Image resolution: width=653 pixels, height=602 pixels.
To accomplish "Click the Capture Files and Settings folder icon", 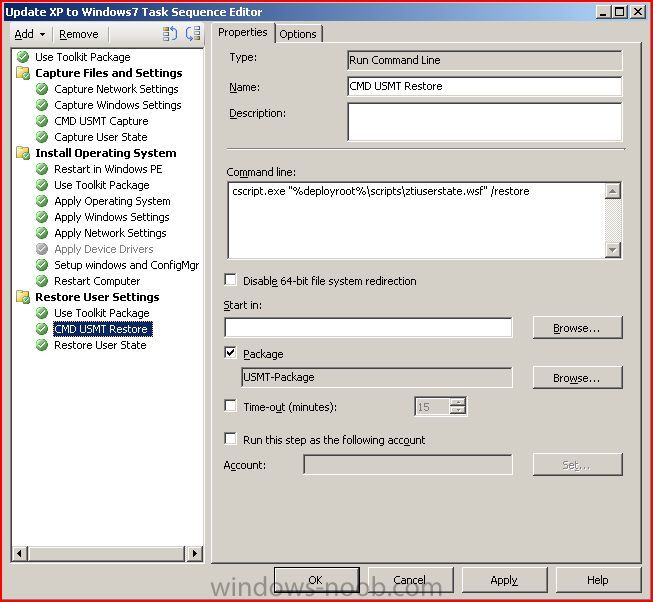I will [23, 73].
